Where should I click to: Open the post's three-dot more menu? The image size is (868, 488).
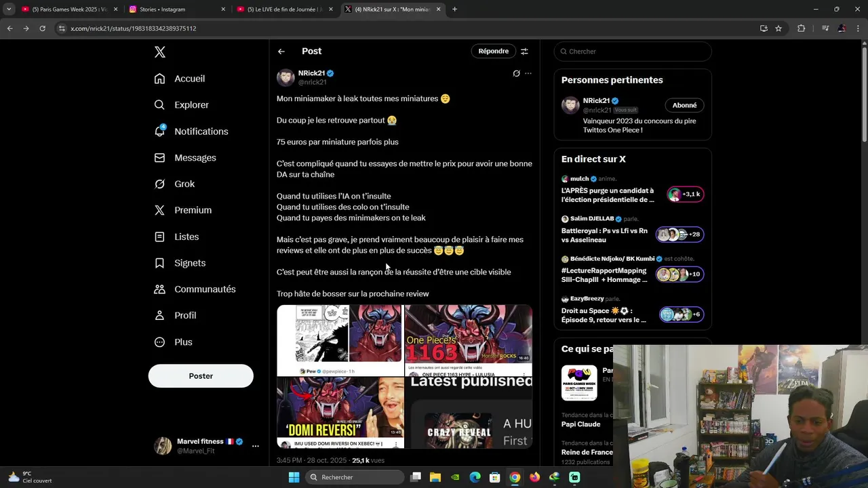528,73
